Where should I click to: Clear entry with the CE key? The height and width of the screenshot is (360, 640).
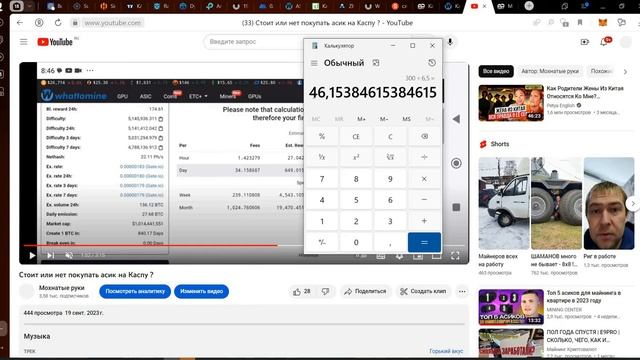coord(356,136)
